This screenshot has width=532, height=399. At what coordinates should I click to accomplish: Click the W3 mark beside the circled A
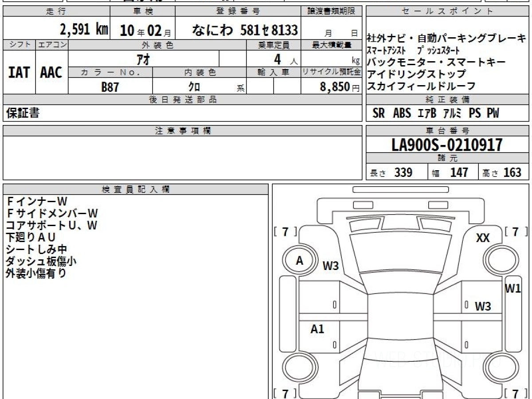click(331, 266)
